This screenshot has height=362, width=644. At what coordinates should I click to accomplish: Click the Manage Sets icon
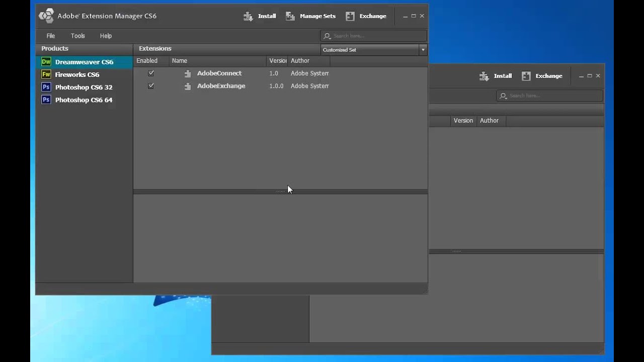tap(290, 16)
